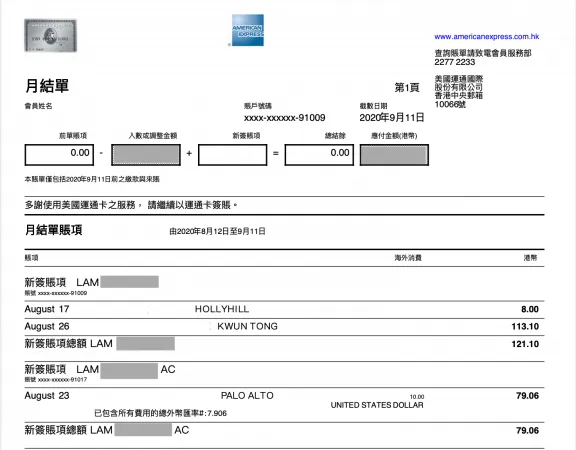
Task: Click UNITED STATES DOLLAR text
Action: point(377,405)
